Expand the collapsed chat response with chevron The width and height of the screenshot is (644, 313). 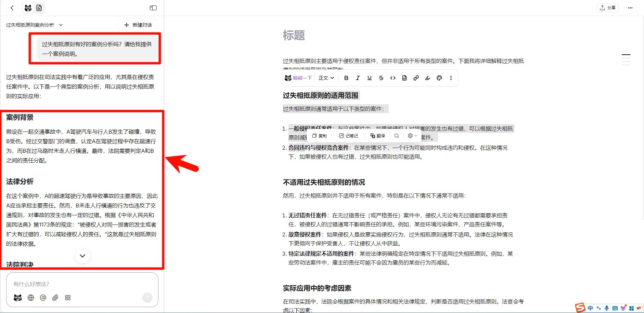click(x=82, y=256)
